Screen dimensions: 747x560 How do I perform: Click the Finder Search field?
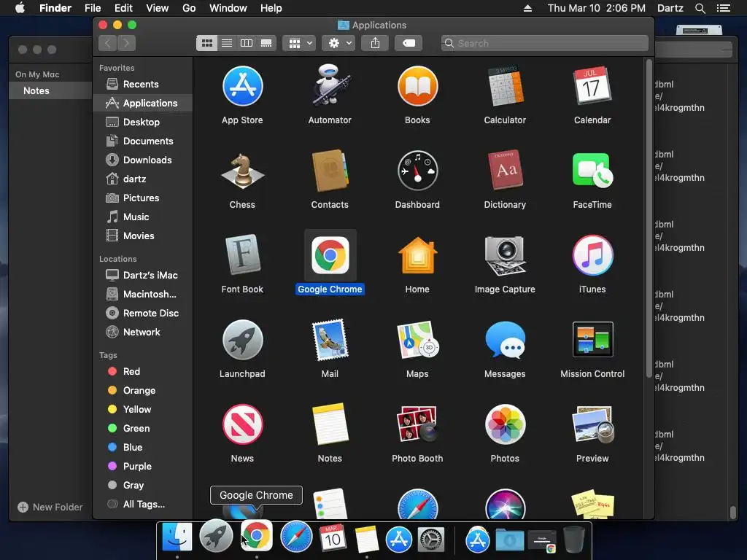click(544, 43)
